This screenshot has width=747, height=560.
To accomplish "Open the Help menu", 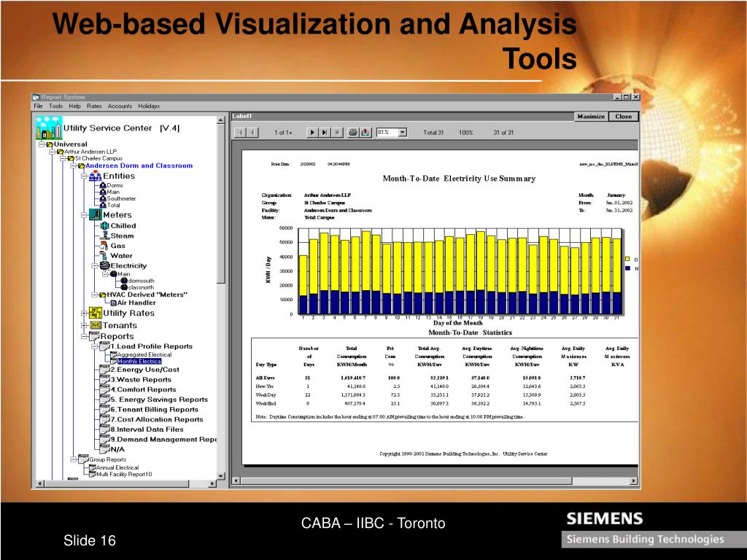I will tap(75, 106).
